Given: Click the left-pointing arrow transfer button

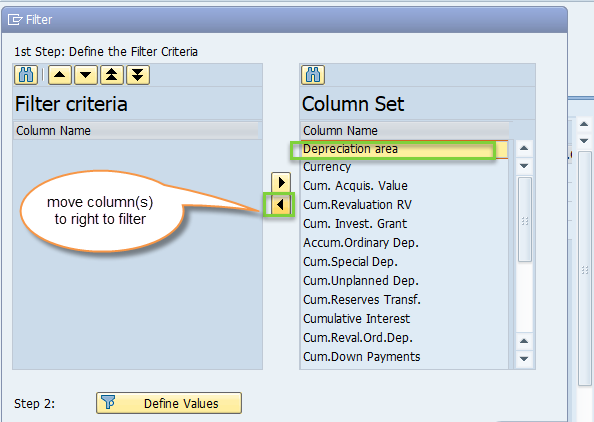Looking at the screenshot, I should pos(281,205).
